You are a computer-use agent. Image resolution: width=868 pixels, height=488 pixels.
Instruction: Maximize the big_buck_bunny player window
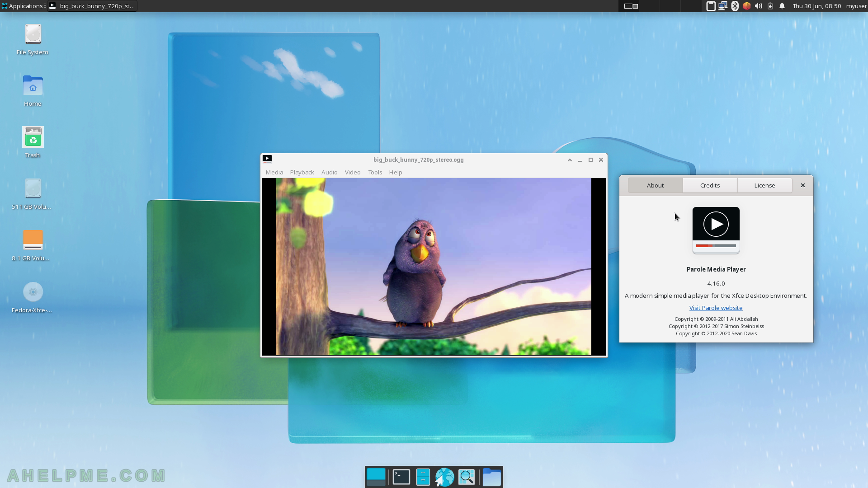[x=590, y=160]
